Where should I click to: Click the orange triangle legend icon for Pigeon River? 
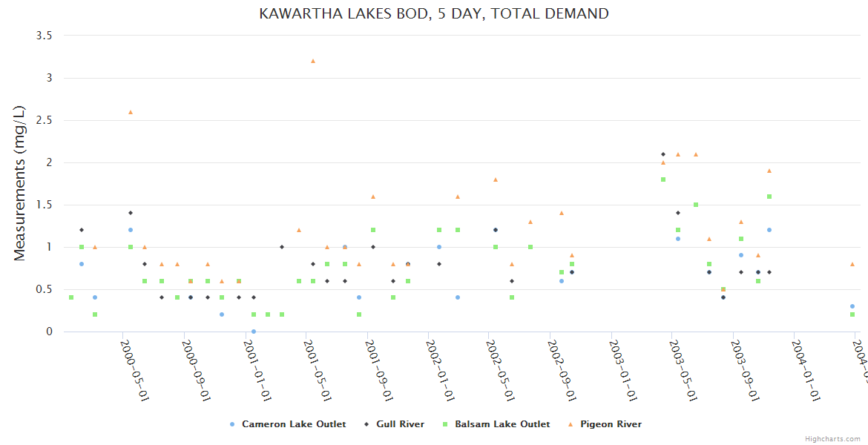(x=571, y=424)
